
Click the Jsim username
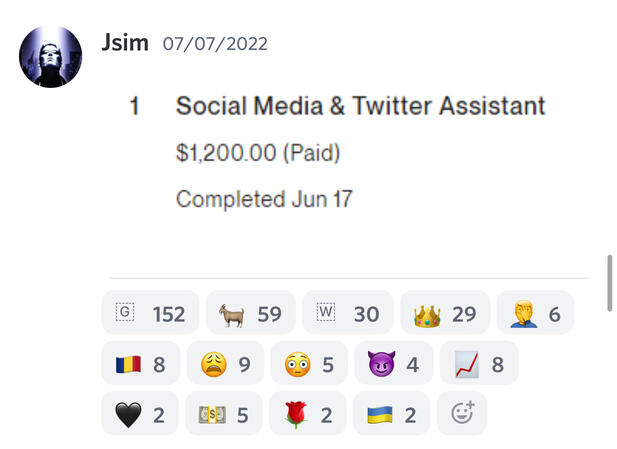125,42
